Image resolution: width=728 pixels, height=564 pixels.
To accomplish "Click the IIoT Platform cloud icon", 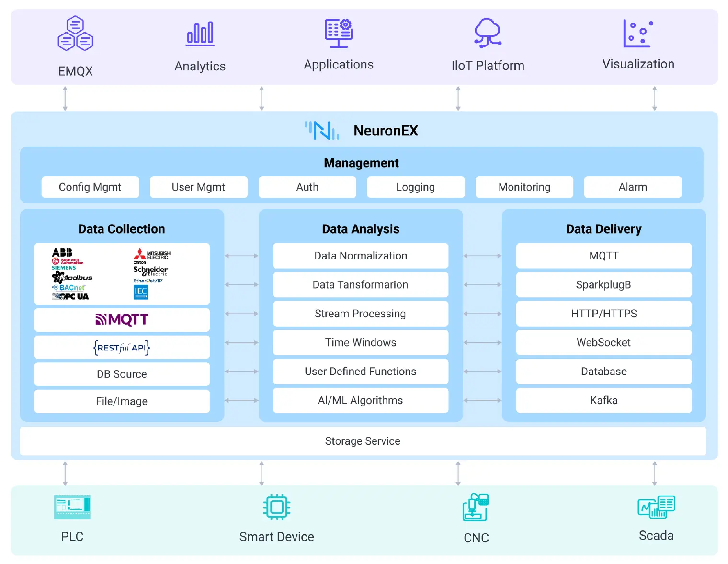I will coord(488,33).
